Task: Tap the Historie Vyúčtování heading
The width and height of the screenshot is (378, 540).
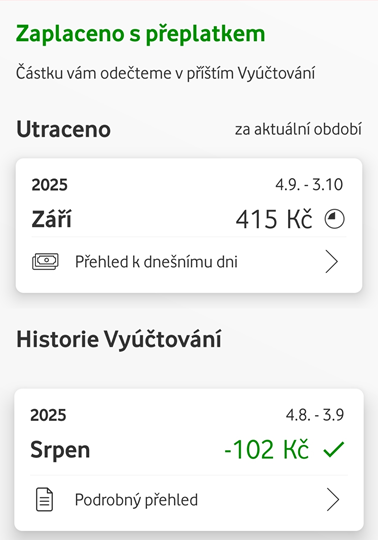Action: click(119, 339)
